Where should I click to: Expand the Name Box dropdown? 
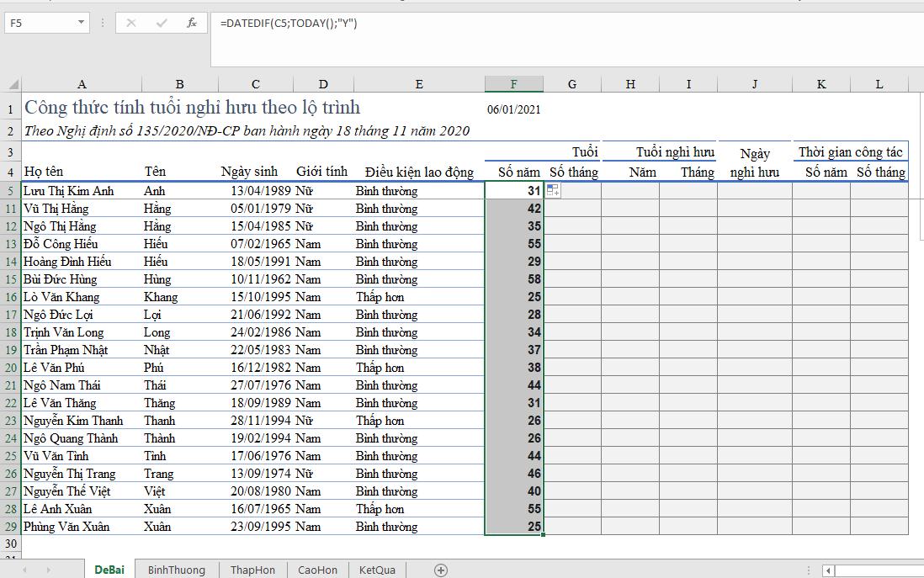pos(81,23)
